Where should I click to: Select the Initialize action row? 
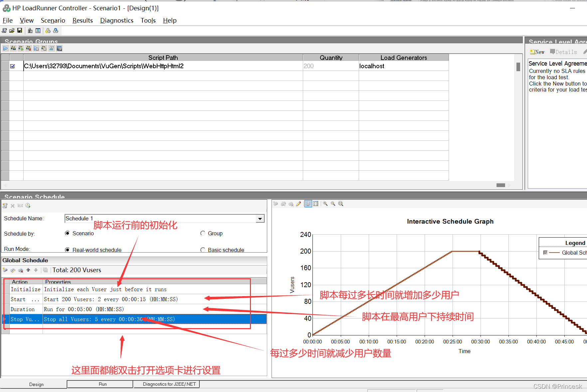tap(134, 289)
